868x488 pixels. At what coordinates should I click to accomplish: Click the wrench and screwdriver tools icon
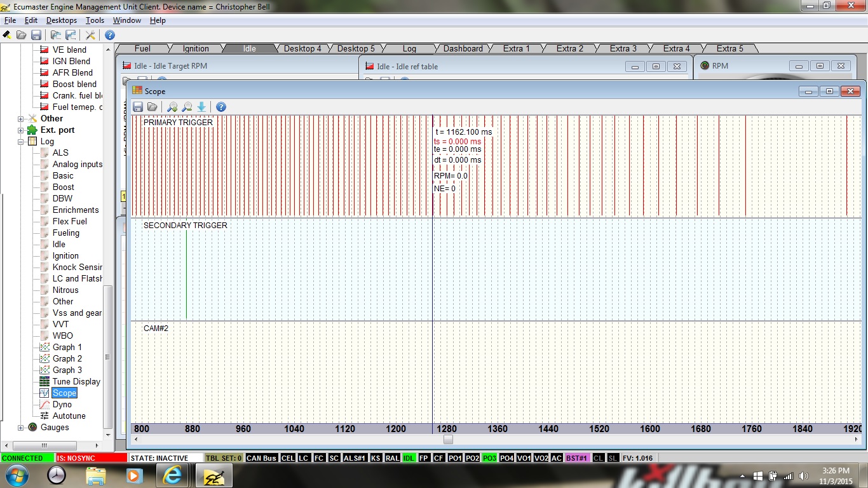pos(91,35)
